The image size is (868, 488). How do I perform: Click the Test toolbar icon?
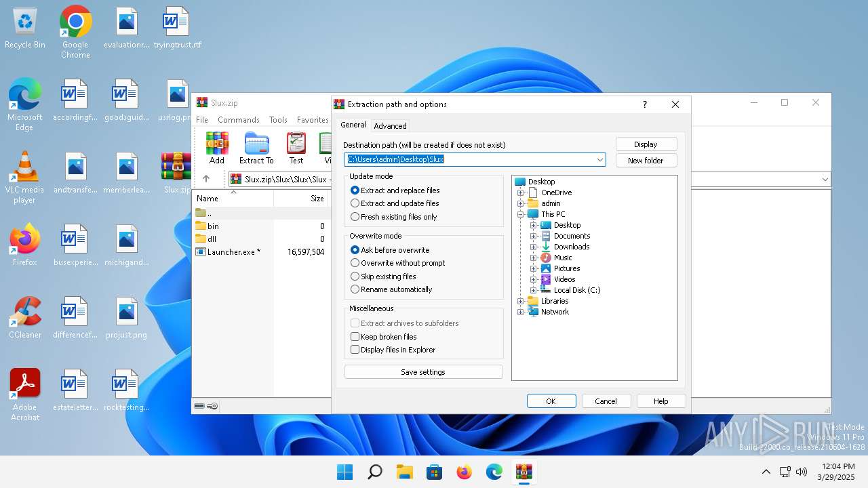click(x=296, y=148)
